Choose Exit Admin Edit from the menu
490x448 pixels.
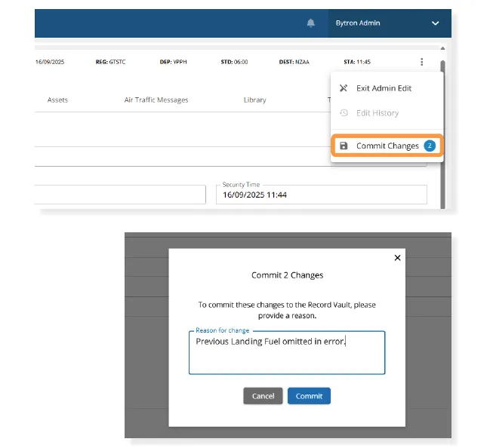click(384, 88)
